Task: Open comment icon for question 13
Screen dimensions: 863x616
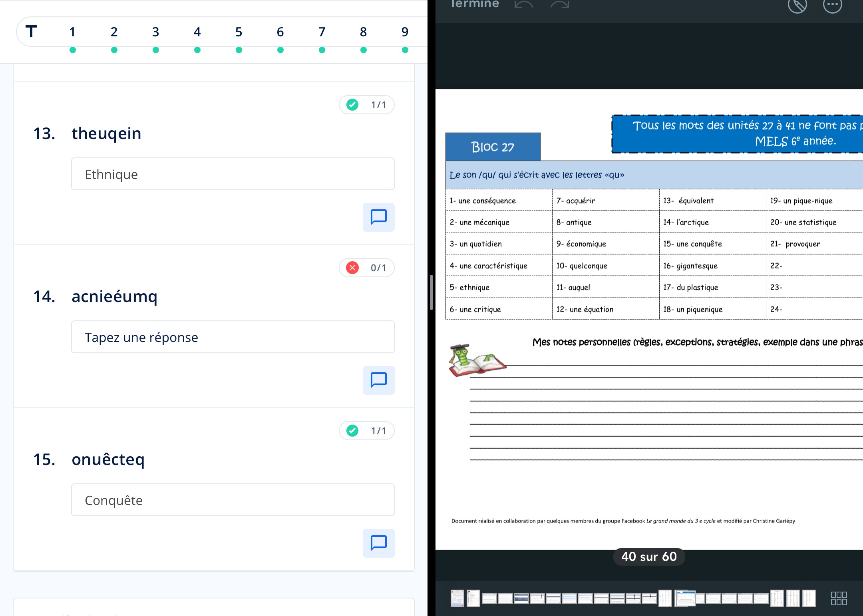Action: [x=378, y=217]
